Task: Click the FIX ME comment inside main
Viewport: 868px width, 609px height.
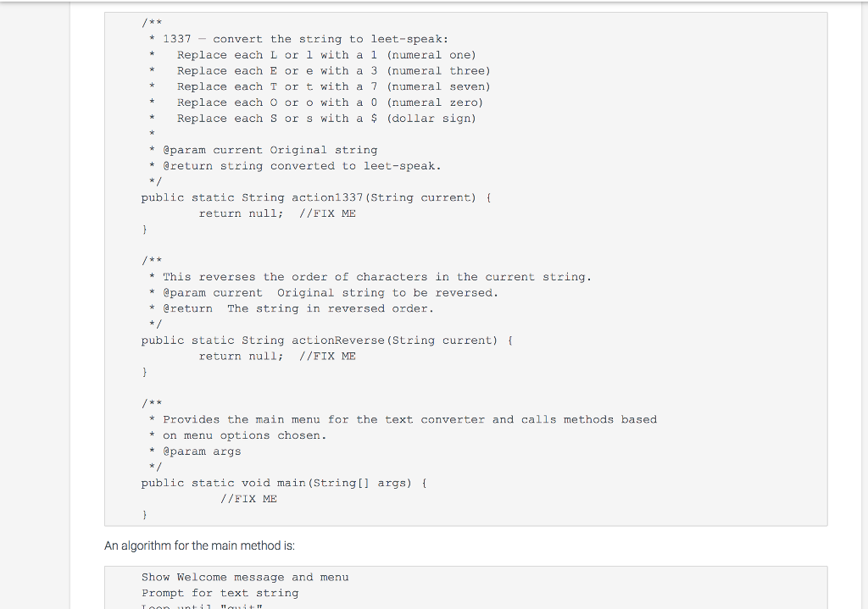Action: click(248, 499)
